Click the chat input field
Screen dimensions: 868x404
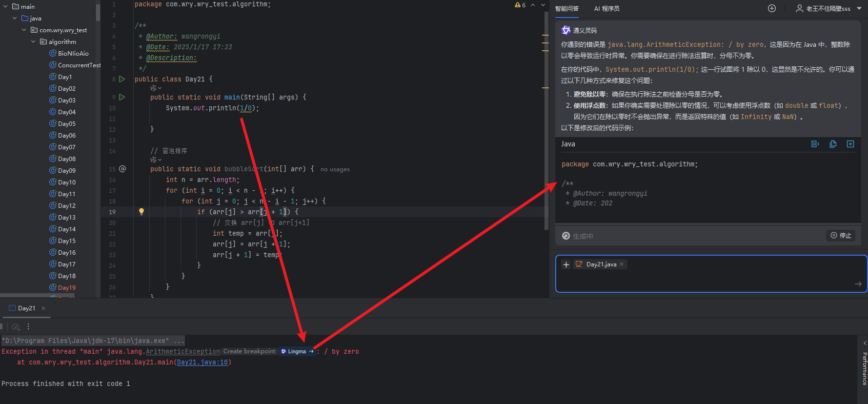coord(711,274)
